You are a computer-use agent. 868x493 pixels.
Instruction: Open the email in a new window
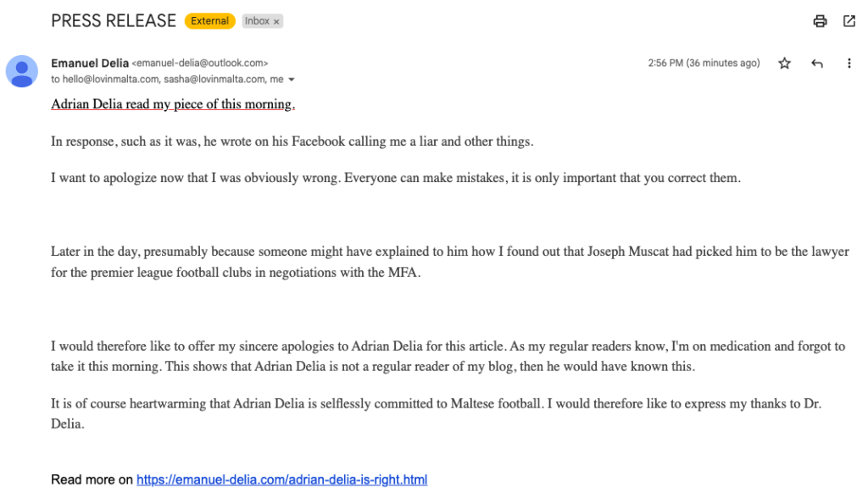click(849, 21)
